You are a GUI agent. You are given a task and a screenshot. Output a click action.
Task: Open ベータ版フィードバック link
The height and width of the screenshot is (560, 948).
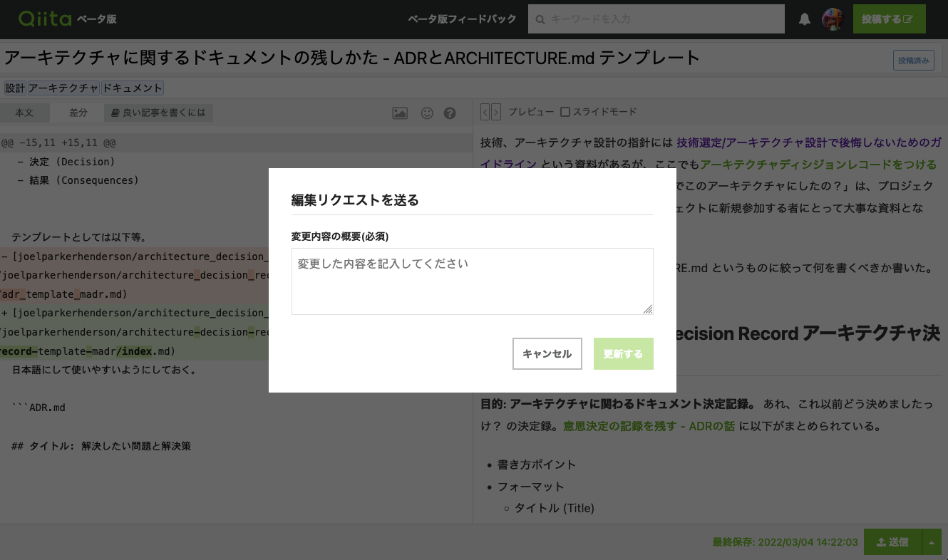(462, 19)
